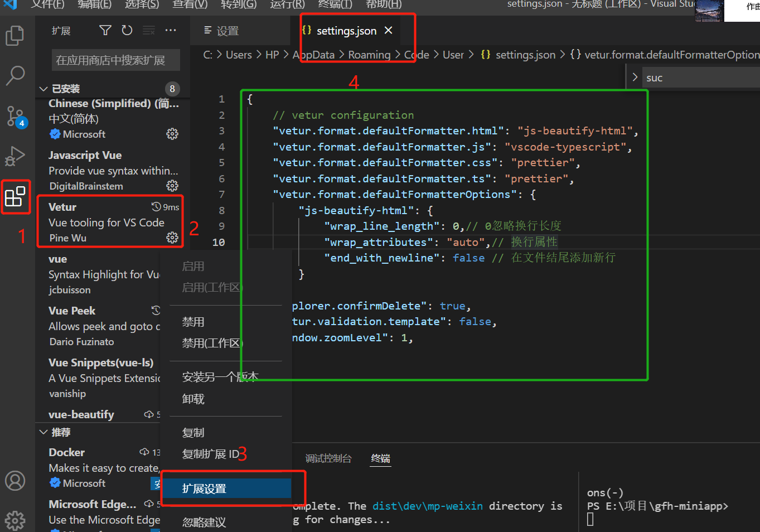Viewport: 760px width, 532px height.
Task: Open the 终端(T) menu
Action: [x=335, y=4]
